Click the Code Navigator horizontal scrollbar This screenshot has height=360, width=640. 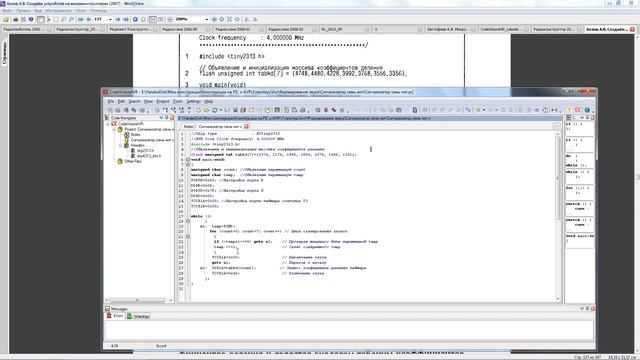coord(138,300)
